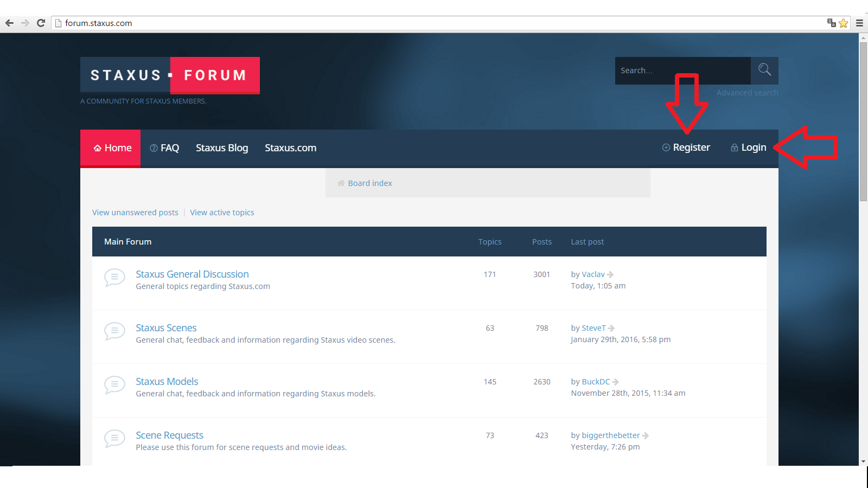This screenshot has width=868, height=488.
Task: Click into the Search... field
Action: (683, 70)
